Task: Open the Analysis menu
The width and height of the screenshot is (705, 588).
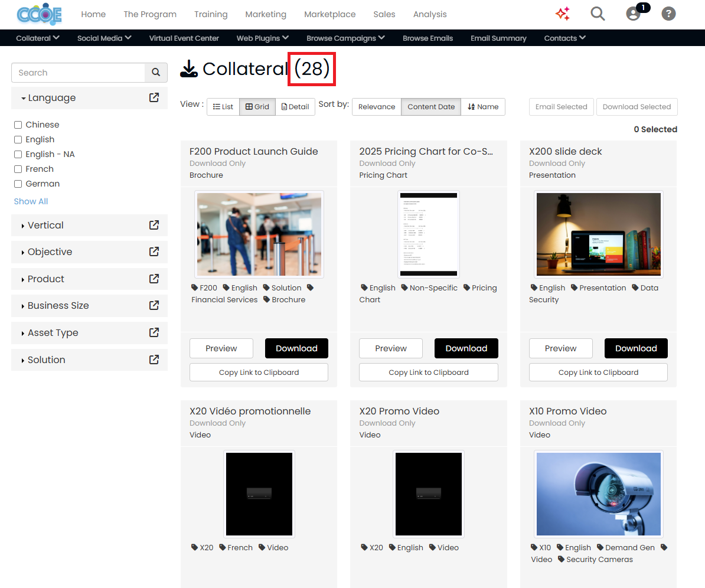Action: pyautogui.click(x=430, y=14)
